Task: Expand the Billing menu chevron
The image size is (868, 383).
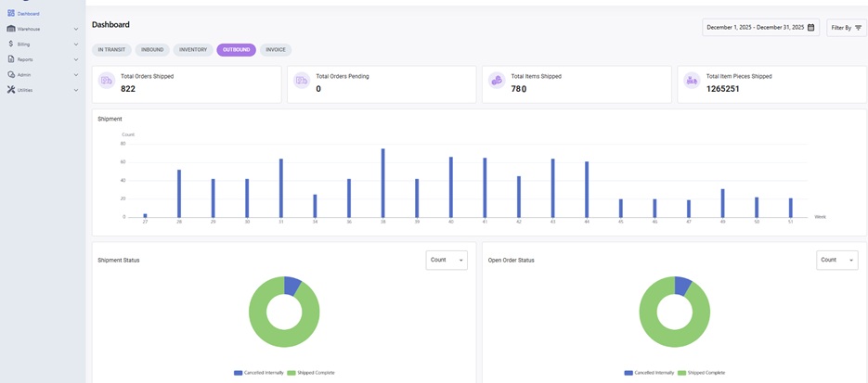Action: pos(76,45)
